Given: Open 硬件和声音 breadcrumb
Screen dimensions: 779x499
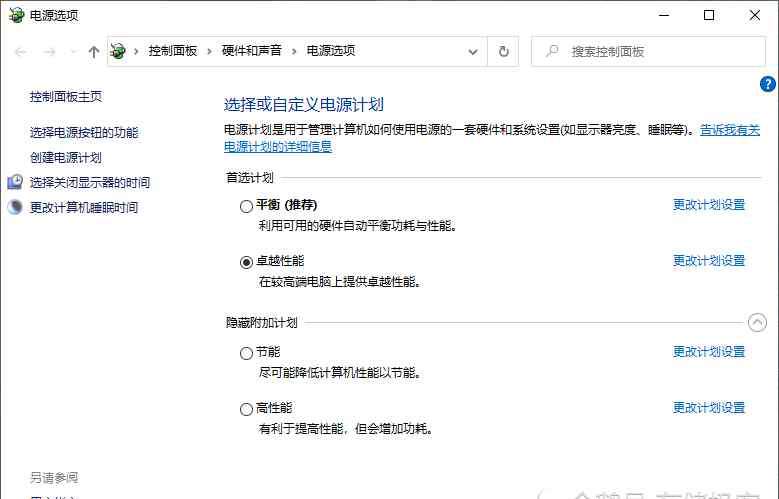Looking at the screenshot, I should [x=252, y=51].
